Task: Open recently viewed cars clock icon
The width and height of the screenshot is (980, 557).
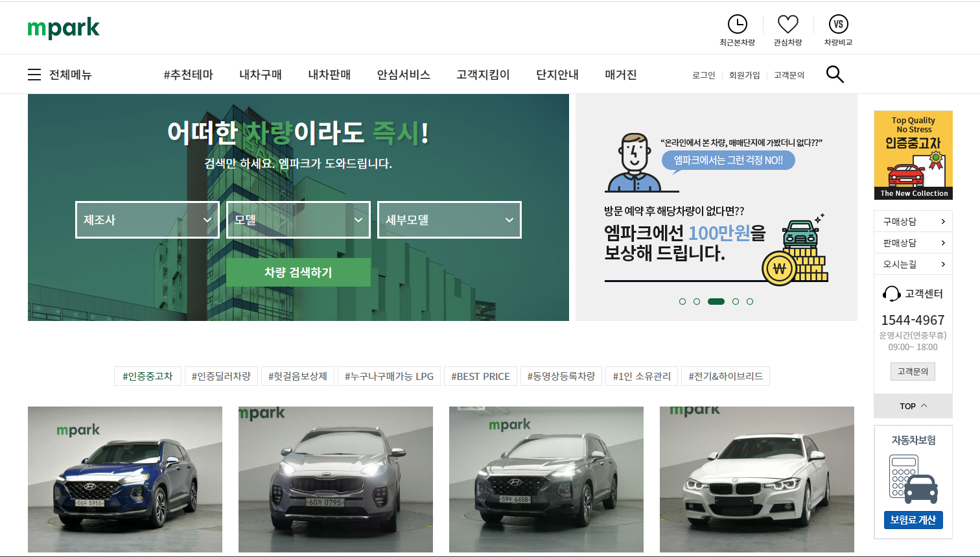Action: point(737,25)
